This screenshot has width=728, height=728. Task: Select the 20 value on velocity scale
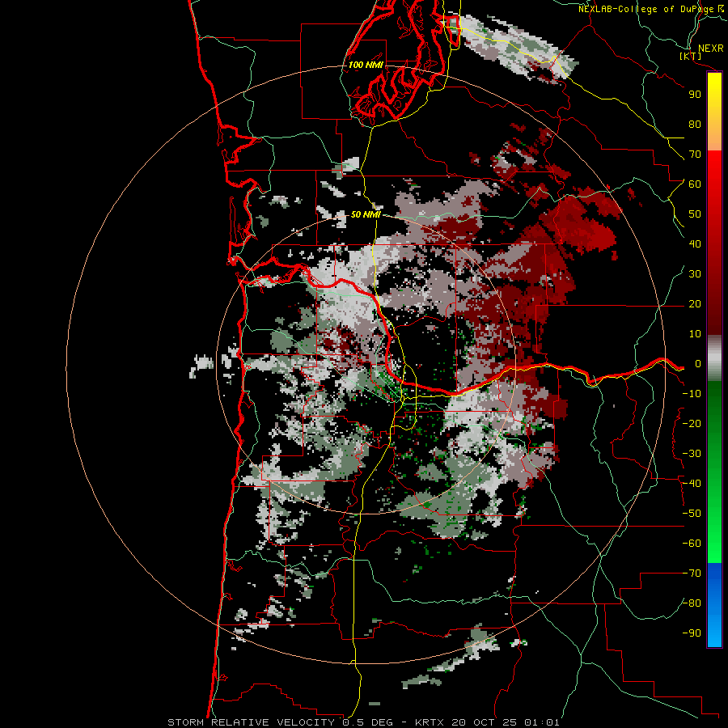[695, 304]
